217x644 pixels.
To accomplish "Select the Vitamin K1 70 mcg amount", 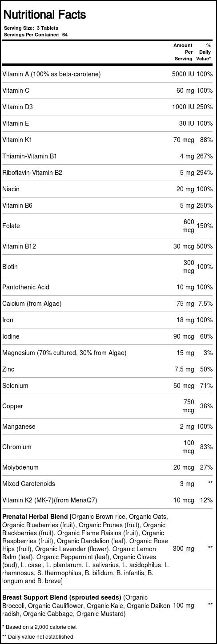I will pyautogui.click(x=184, y=140).
